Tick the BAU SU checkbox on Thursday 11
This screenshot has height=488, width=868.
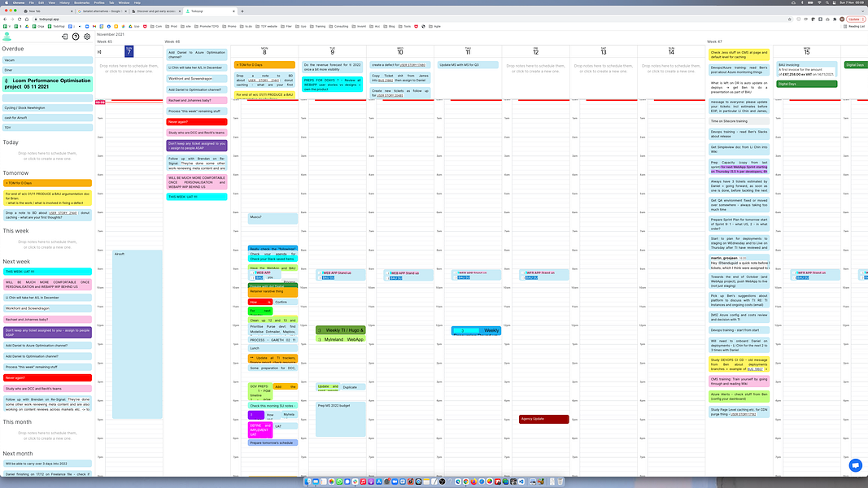point(455,277)
